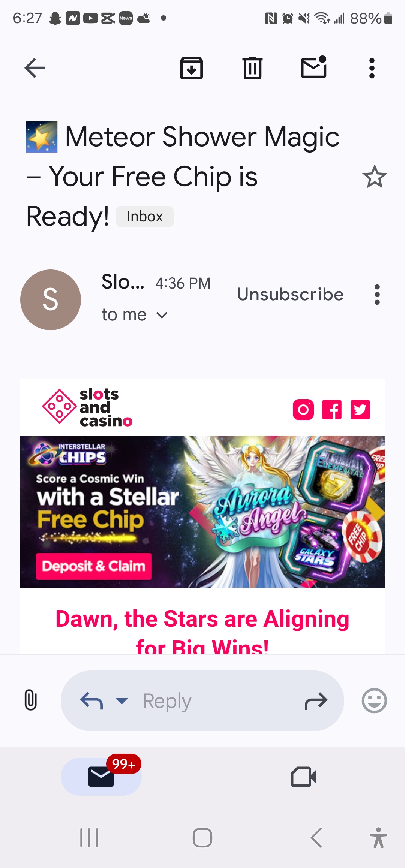
Task: Open the reply type dropdown arrow
Action: (x=121, y=700)
